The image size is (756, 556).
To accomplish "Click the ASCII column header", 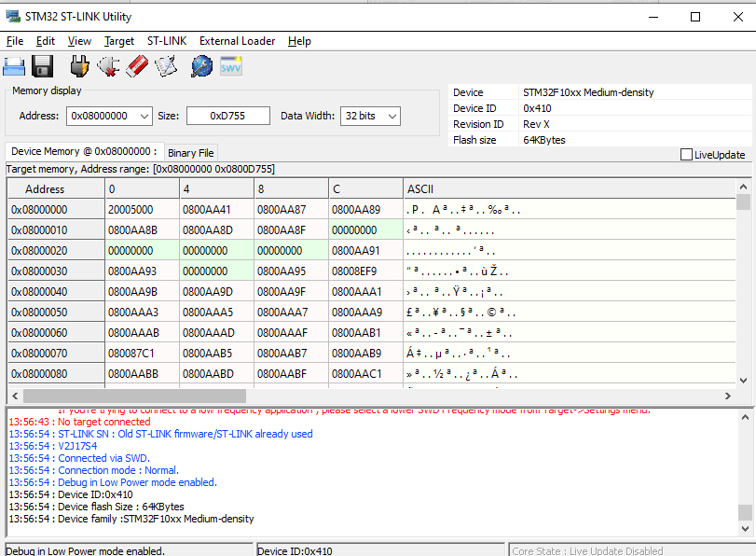I will 570,188.
